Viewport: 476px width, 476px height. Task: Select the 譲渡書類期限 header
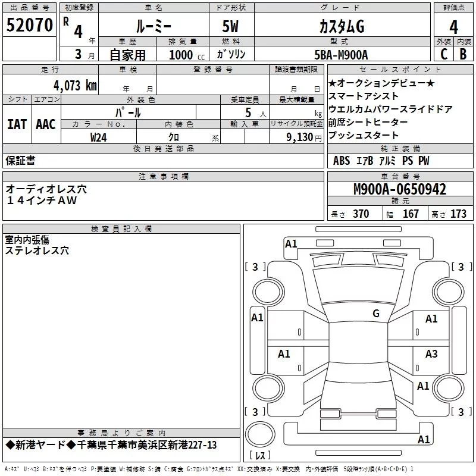pyautogui.click(x=296, y=70)
